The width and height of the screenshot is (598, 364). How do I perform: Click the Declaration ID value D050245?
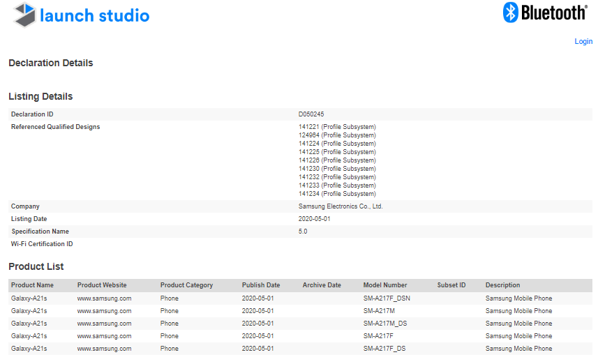311,114
